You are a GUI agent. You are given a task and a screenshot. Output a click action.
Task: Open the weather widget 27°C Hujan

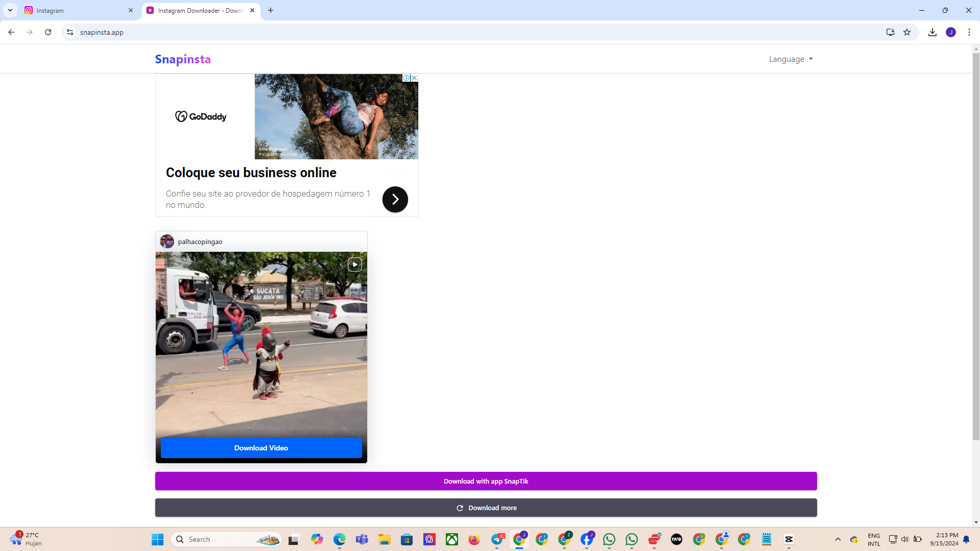(27, 539)
